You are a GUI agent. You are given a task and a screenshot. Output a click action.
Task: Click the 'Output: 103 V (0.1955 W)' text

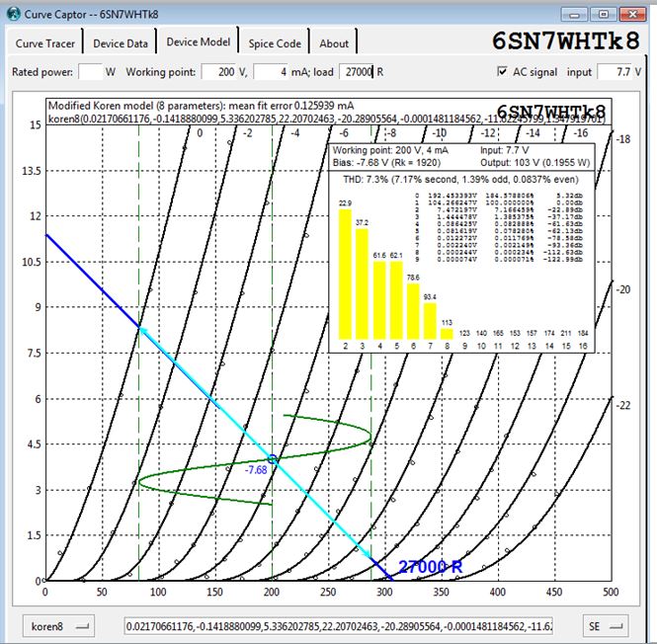click(x=535, y=163)
